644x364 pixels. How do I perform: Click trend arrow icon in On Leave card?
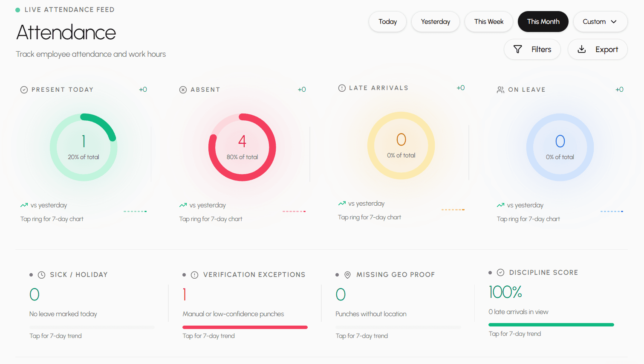tap(501, 205)
